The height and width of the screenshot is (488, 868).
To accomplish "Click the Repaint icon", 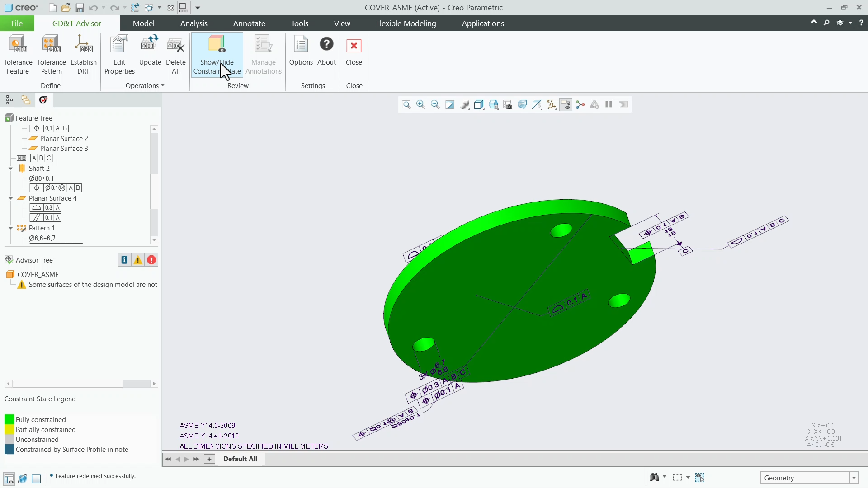I will [x=450, y=105].
